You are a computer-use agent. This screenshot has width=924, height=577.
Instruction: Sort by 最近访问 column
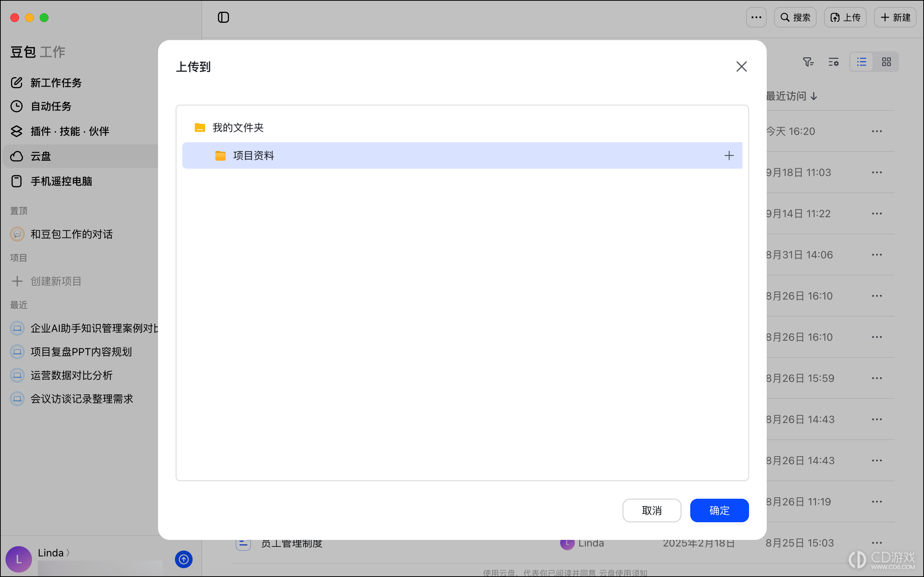[x=792, y=96]
